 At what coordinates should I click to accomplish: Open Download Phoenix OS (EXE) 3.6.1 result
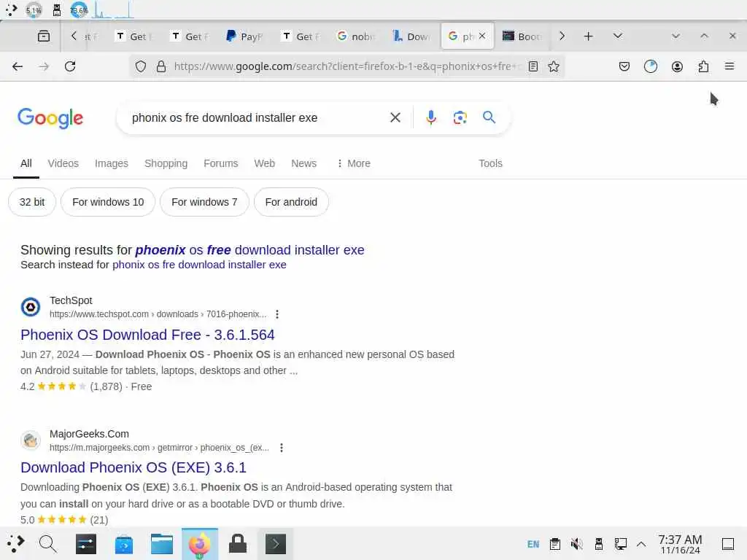(x=133, y=467)
